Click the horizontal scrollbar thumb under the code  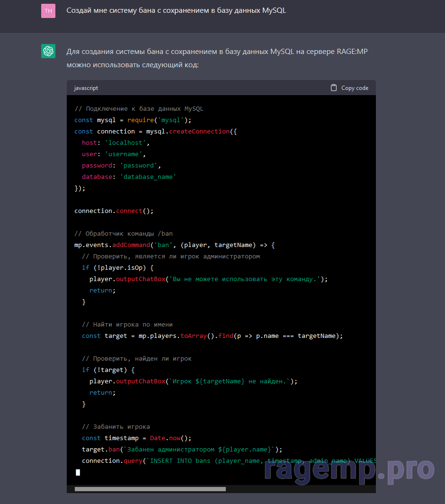[150, 489]
